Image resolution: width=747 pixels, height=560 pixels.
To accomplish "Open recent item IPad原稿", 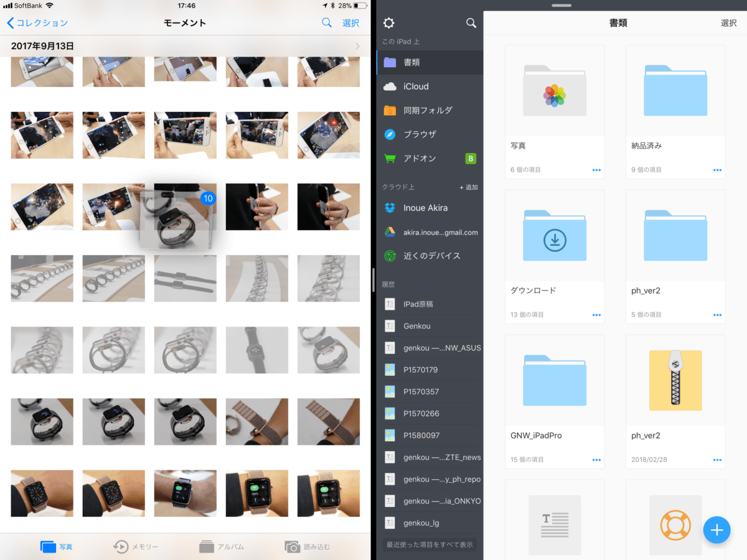I will point(430,304).
